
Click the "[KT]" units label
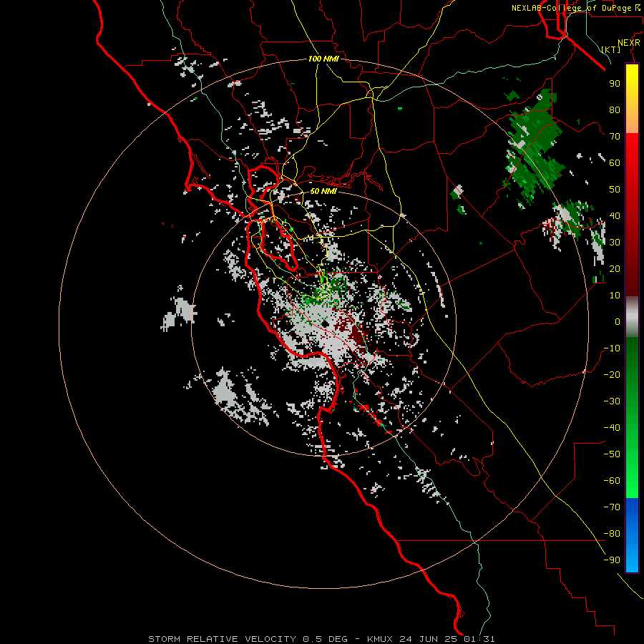[x=611, y=49]
